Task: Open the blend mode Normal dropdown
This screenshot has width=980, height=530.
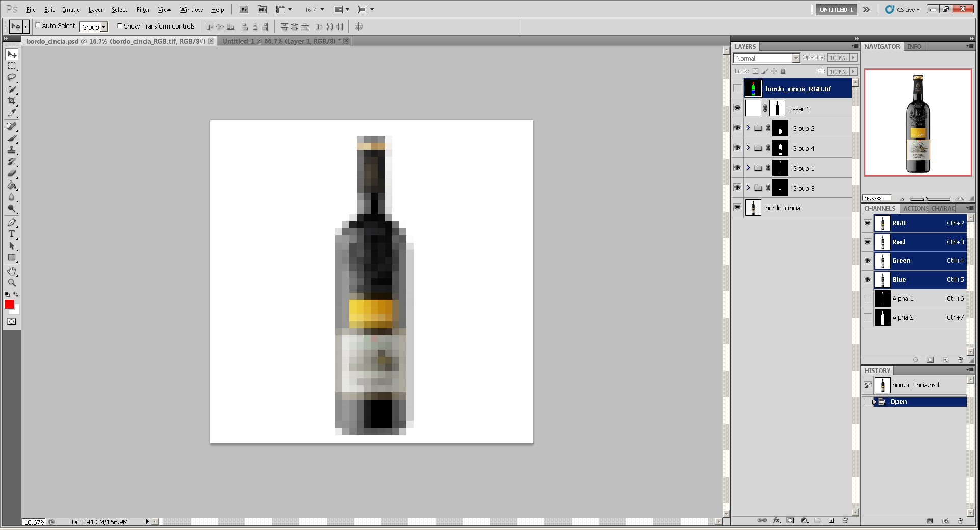Action: pyautogui.click(x=767, y=58)
